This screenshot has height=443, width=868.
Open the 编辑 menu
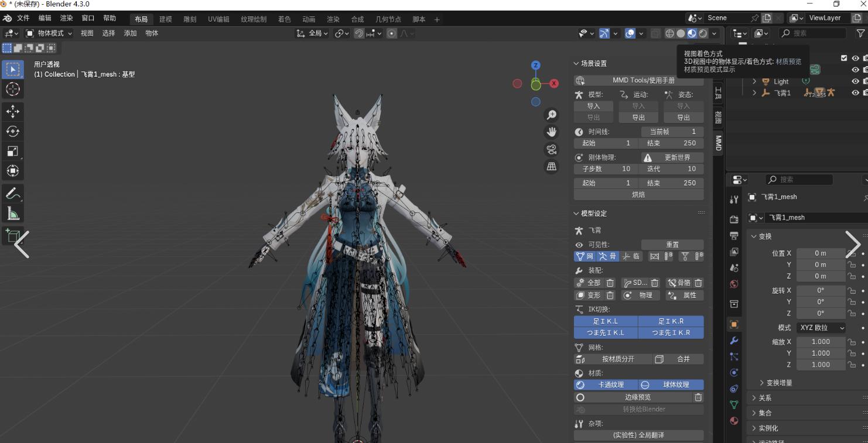[x=45, y=18]
